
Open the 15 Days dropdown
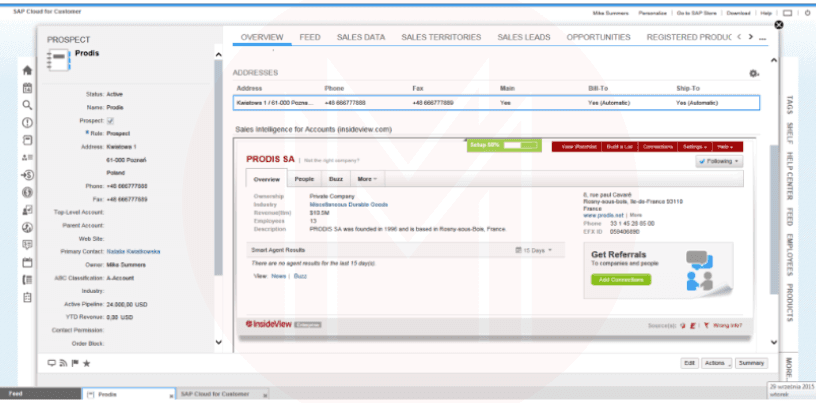534,250
